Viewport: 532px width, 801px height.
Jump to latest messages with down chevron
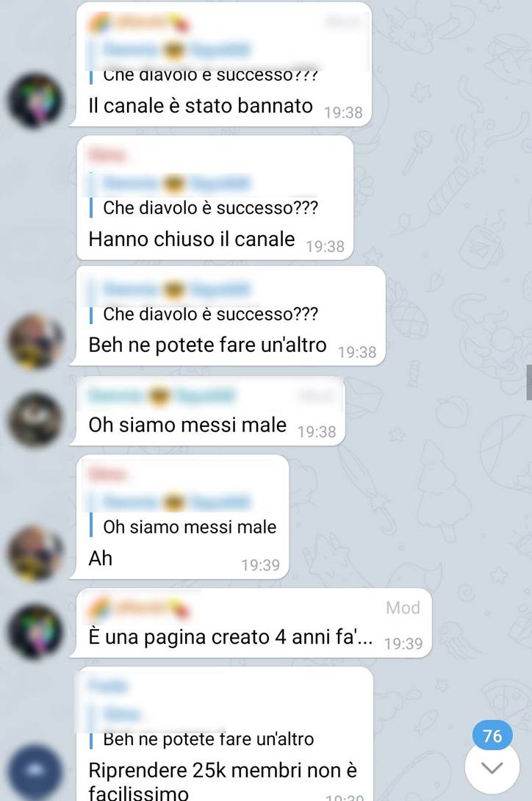[492, 768]
